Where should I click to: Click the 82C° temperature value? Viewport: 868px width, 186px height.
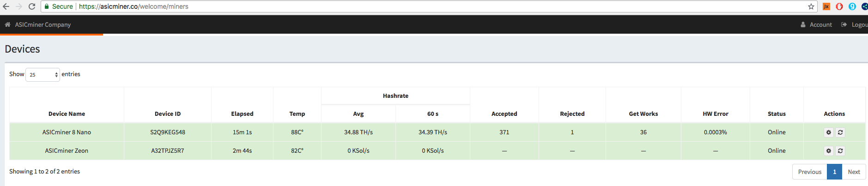[297, 150]
